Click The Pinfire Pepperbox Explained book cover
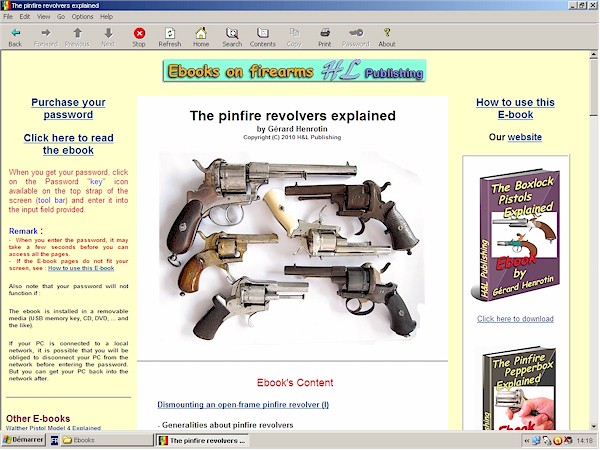 (517, 388)
